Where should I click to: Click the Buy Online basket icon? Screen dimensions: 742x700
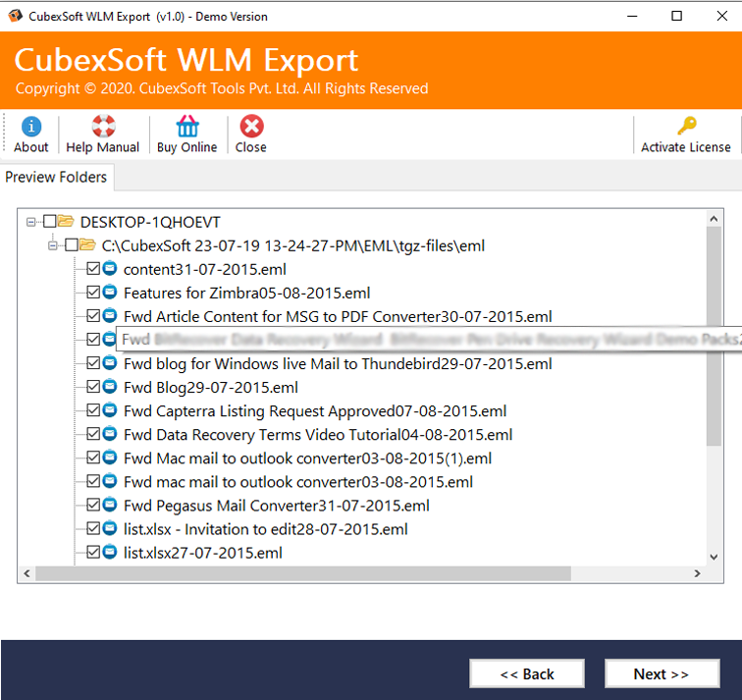tap(186, 127)
